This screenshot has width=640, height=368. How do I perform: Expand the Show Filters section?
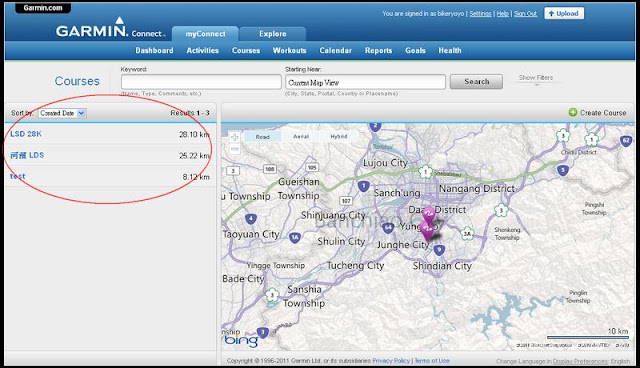[x=536, y=78]
